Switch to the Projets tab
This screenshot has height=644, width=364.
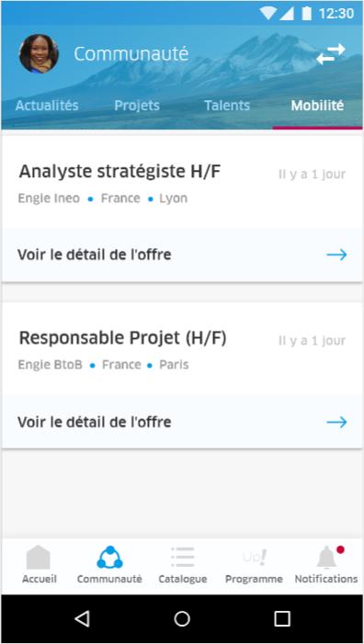pyautogui.click(x=137, y=106)
